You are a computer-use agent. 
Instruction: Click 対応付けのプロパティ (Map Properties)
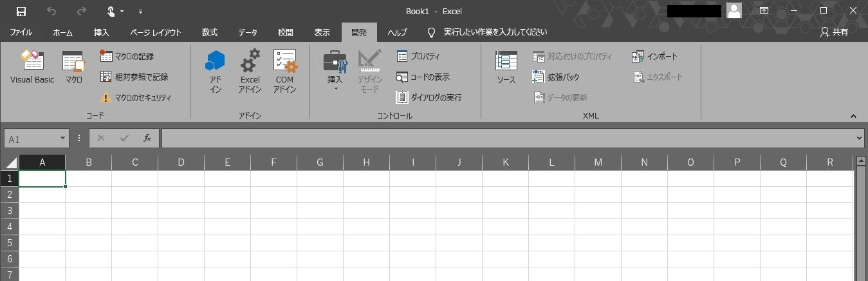click(x=572, y=56)
